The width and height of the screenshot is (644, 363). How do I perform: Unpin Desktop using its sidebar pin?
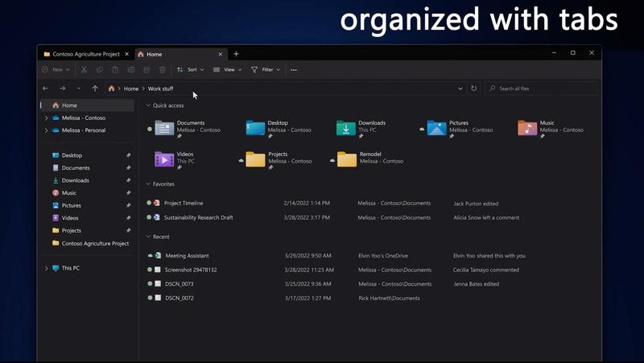129,155
